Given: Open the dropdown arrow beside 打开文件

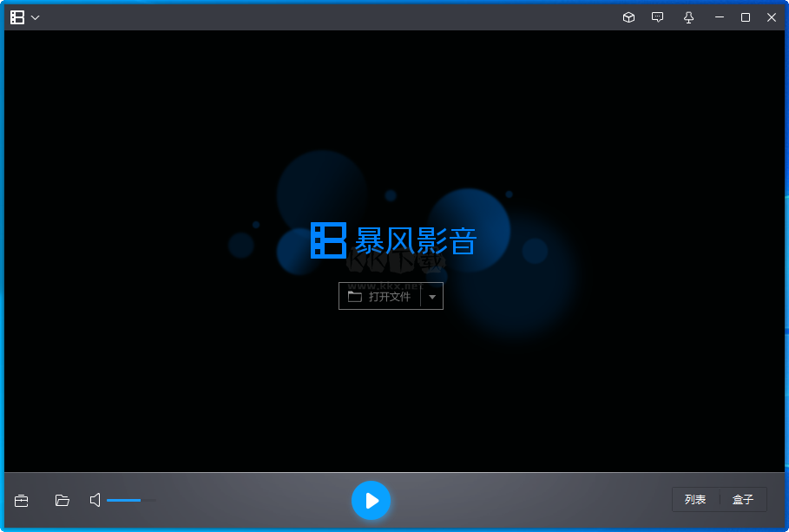Looking at the screenshot, I should point(431,295).
